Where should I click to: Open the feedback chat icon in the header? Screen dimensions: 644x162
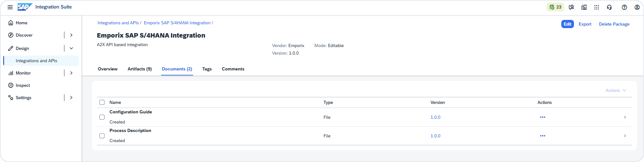571,7
